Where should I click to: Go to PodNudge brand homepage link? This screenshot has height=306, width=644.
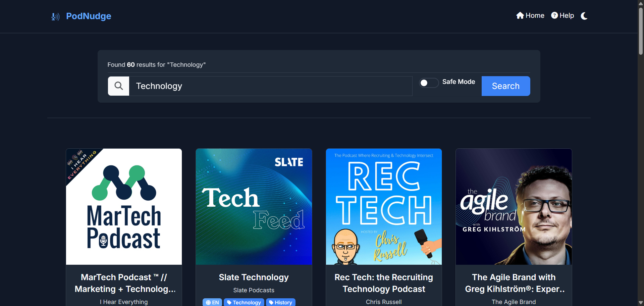pyautogui.click(x=89, y=16)
